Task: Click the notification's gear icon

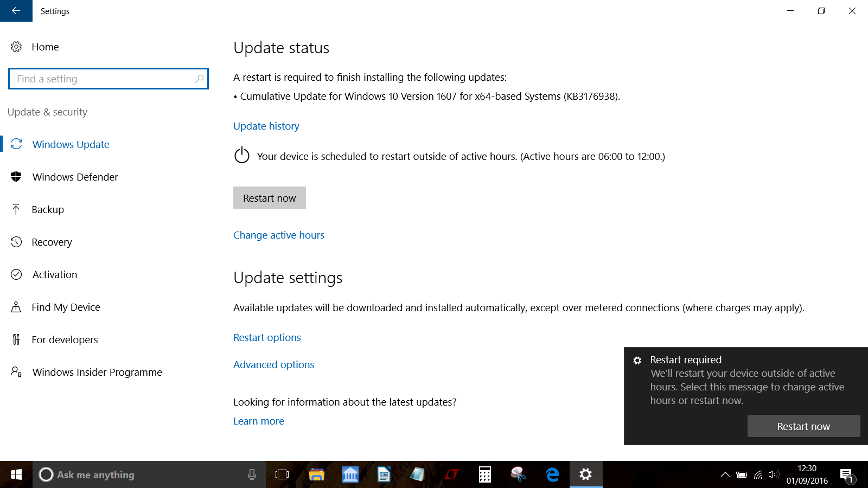Action: click(x=637, y=360)
